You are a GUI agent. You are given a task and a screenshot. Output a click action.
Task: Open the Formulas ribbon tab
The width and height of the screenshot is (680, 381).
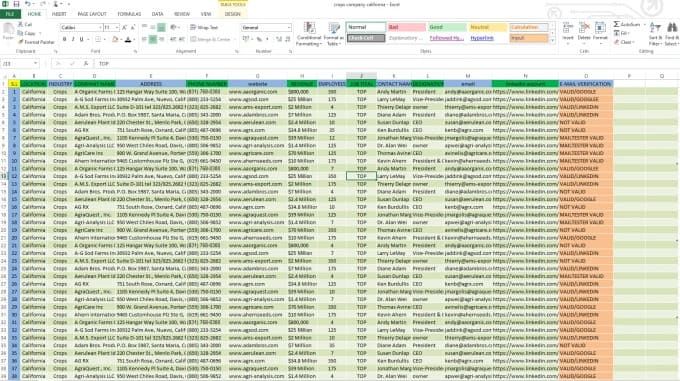coord(129,14)
